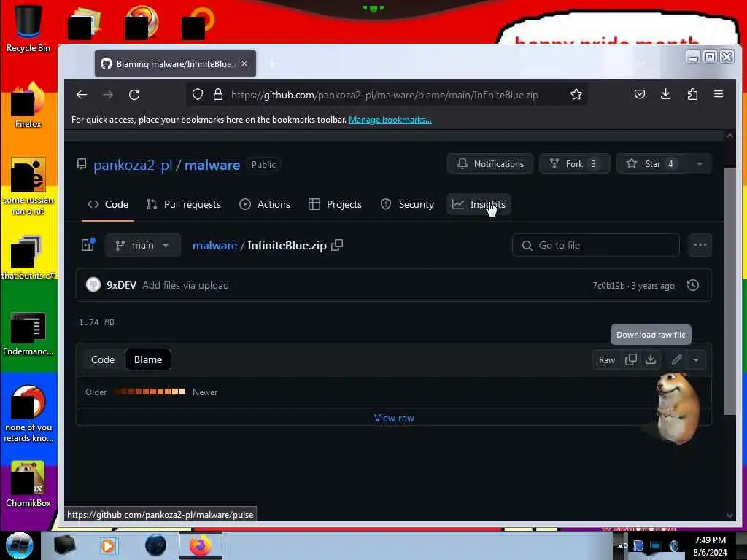Screen dimensions: 747x560
Task: Open the Insights tab
Action: click(479, 204)
